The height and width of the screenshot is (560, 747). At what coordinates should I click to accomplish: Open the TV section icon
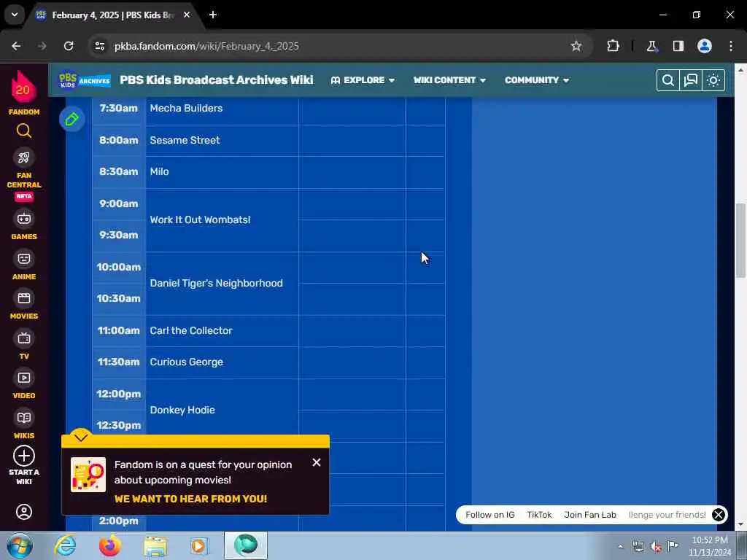[24, 338]
